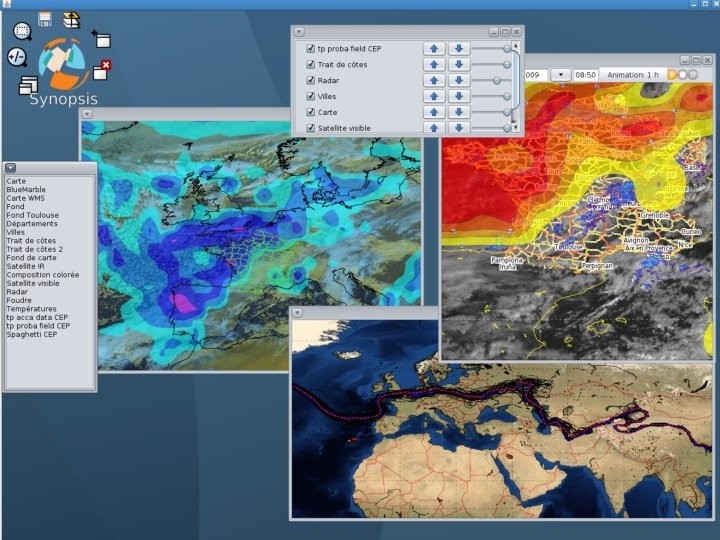Screen dimensions: 720x540
Task: Click the cascading windows icon
Action: [28, 85]
